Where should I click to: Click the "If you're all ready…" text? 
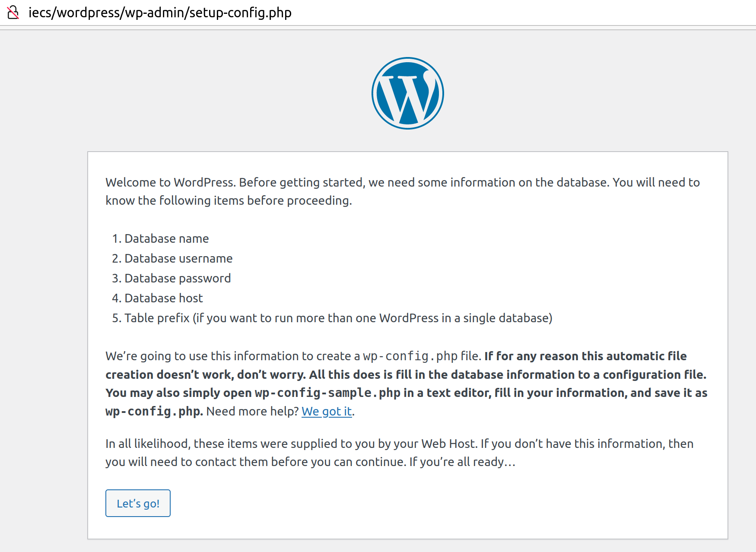tap(462, 462)
